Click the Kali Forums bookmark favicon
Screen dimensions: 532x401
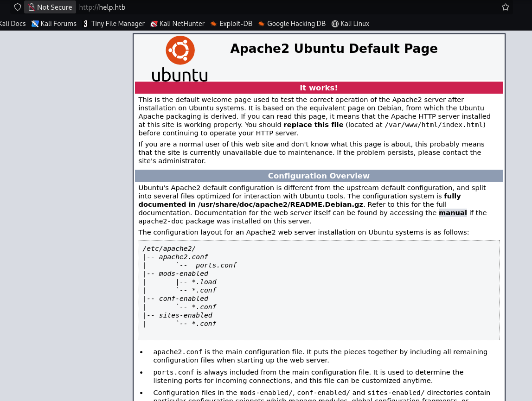point(35,24)
